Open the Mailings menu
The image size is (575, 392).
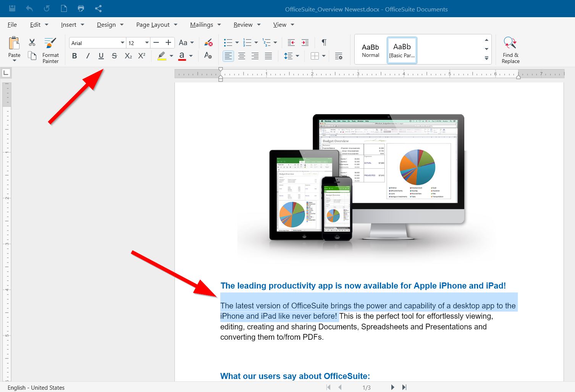(x=205, y=24)
